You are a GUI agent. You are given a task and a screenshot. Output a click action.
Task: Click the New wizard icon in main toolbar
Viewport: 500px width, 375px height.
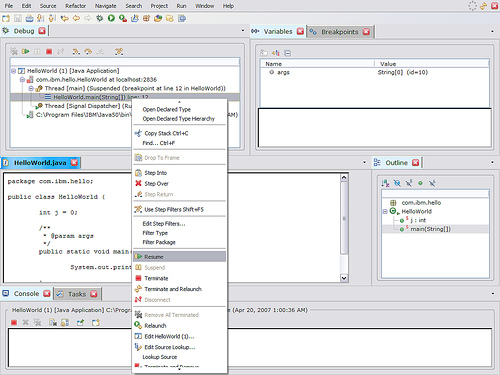[6, 18]
